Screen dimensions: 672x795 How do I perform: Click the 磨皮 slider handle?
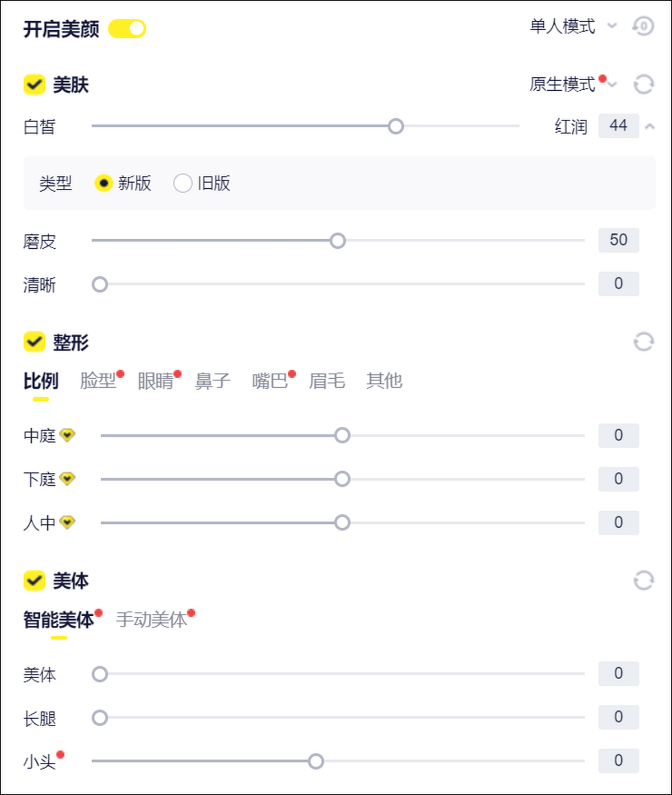coord(338,241)
